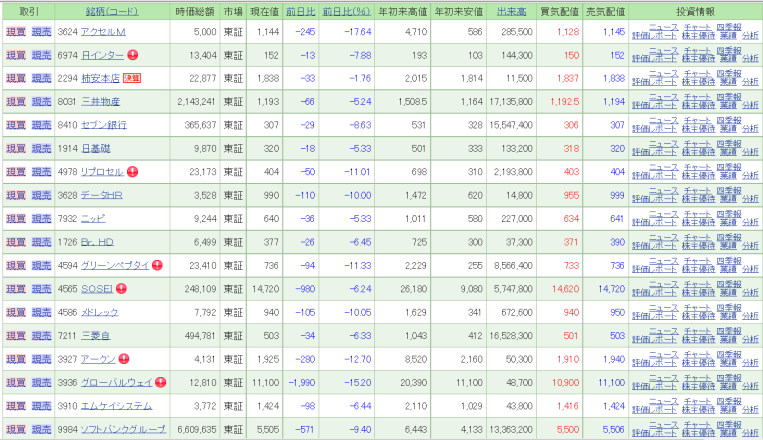Open the 柿安本店 stock link
Screen dimensions: 763x440
[100, 78]
